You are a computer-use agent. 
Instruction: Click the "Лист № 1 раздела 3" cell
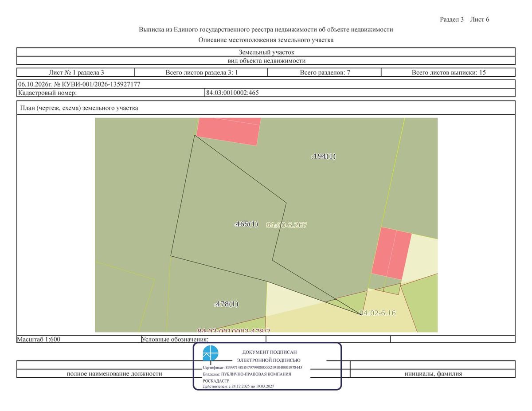coord(76,72)
